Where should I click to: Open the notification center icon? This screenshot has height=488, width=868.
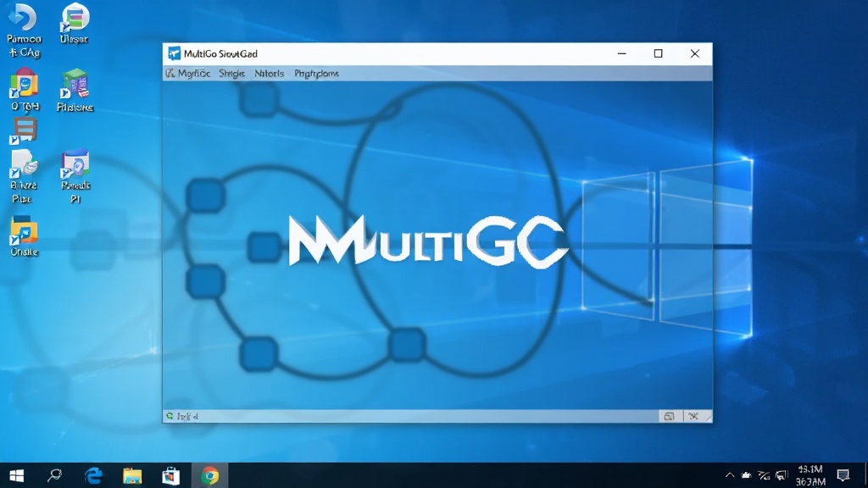[x=843, y=475]
